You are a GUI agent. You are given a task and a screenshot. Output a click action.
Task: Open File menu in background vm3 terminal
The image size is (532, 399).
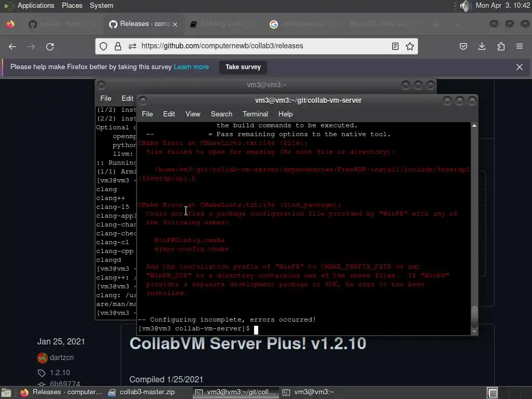click(x=105, y=98)
